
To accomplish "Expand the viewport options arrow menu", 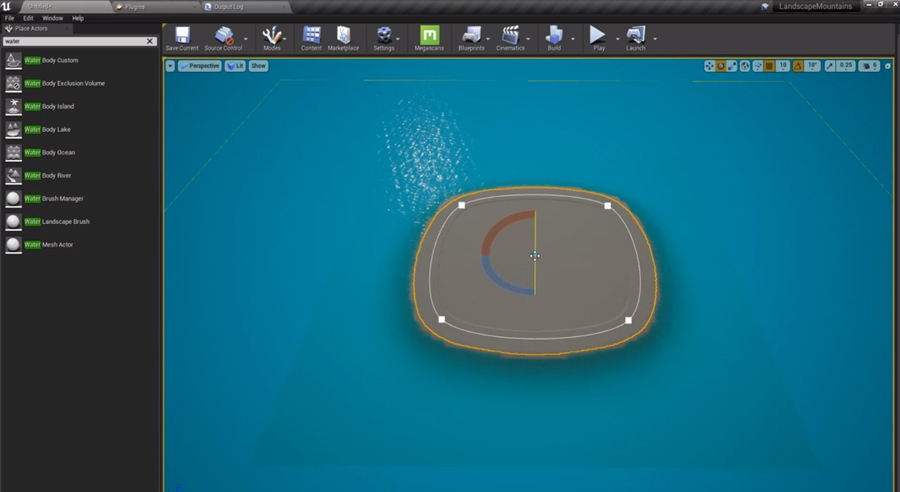I will [x=170, y=66].
